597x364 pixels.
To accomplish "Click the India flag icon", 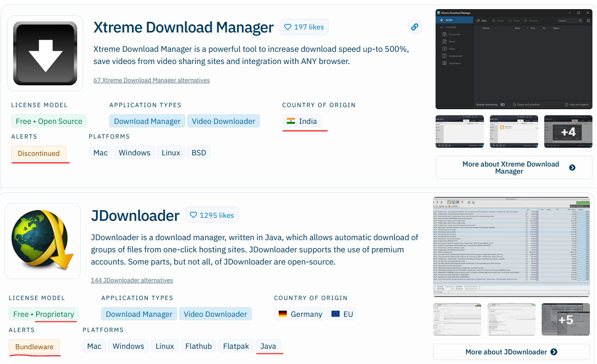I will 291,121.
